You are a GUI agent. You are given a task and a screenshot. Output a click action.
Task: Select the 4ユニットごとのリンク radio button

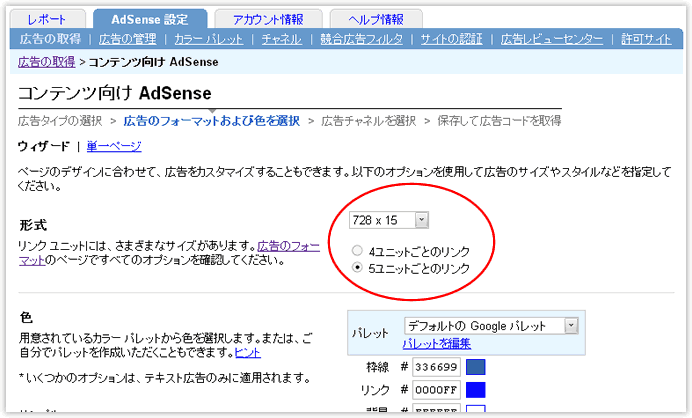coord(357,251)
